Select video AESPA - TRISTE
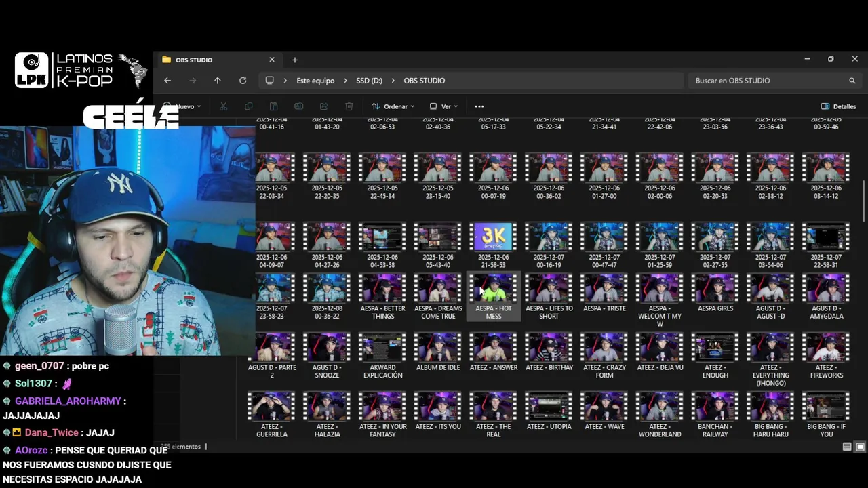Image resolution: width=868 pixels, height=488 pixels. [605, 294]
